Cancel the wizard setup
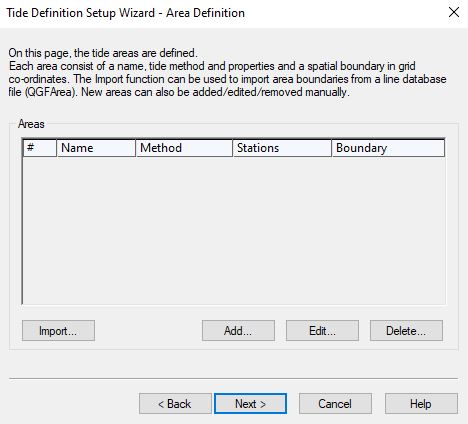Image resolution: width=468 pixels, height=424 pixels. pyautogui.click(x=335, y=404)
